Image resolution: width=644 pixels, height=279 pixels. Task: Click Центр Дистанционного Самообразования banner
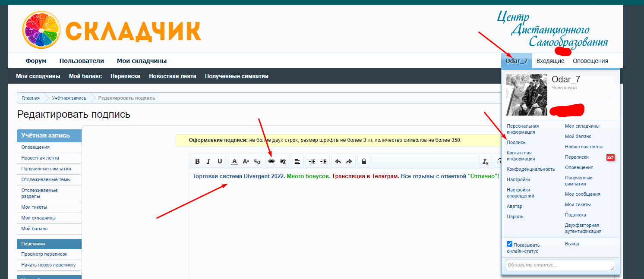click(x=552, y=29)
